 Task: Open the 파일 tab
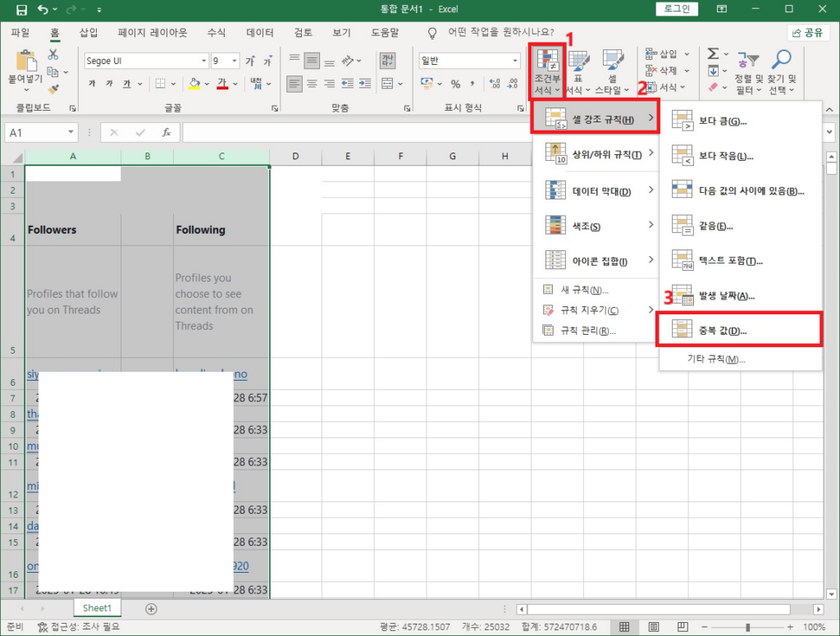pos(21,33)
